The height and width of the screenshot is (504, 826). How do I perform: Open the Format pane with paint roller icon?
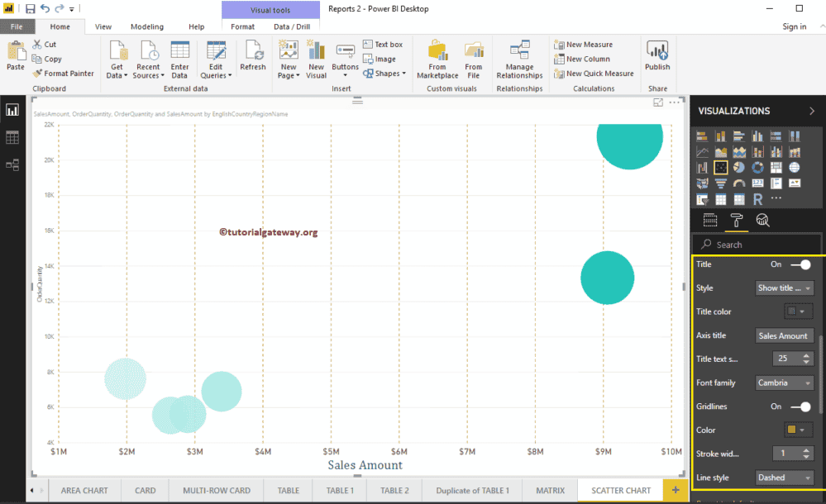pyautogui.click(x=736, y=220)
